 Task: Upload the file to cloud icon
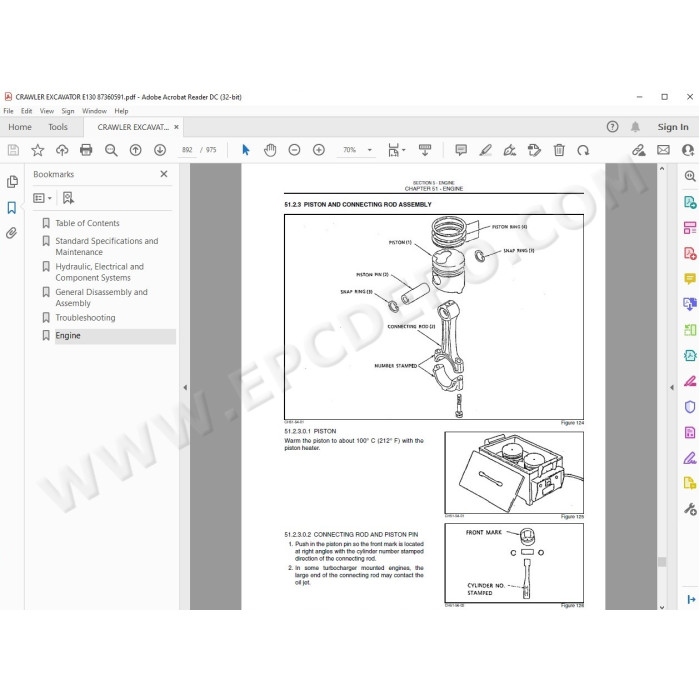click(x=62, y=150)
